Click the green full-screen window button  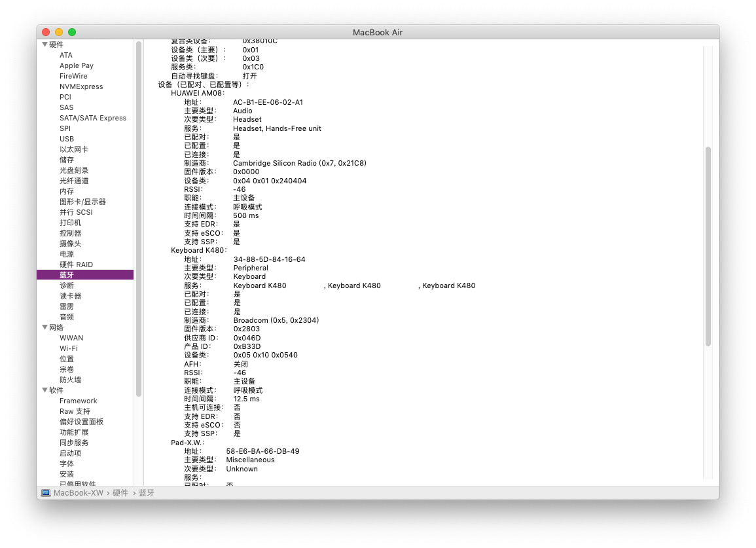pos(72,32)
